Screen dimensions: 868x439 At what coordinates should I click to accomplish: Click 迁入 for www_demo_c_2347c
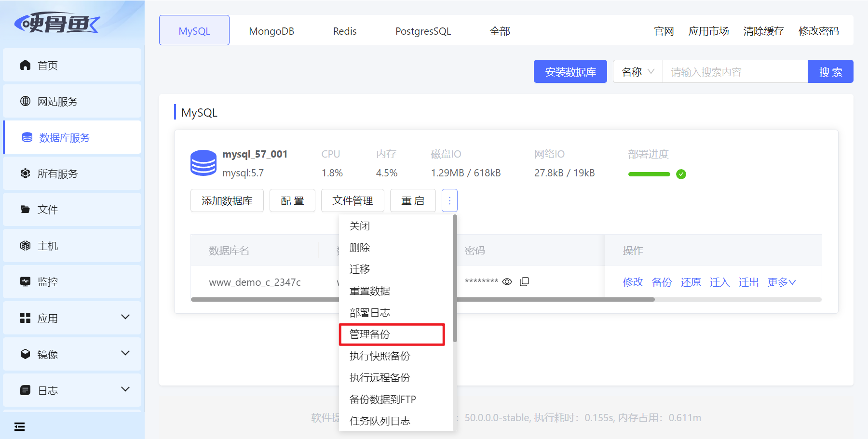click(x=719, y=282)
